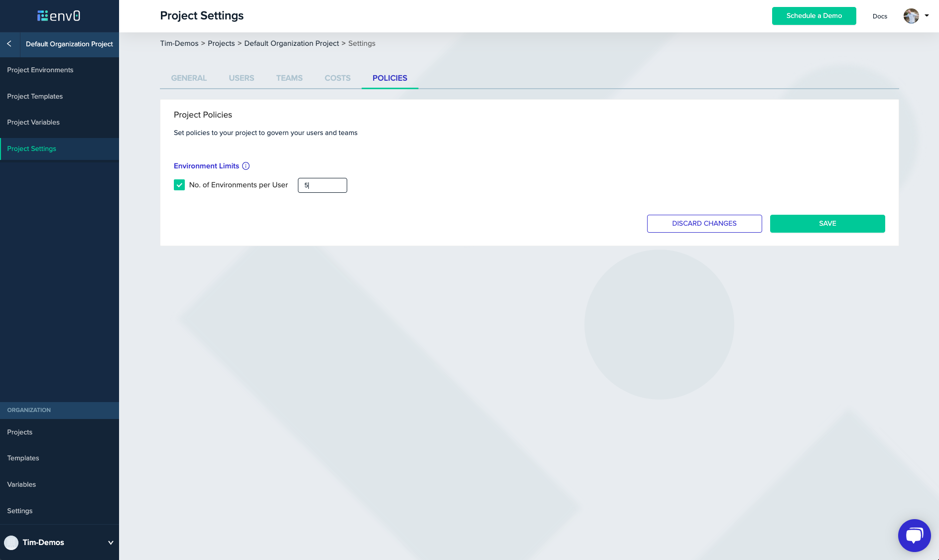939x560 pixels.
Task: Open the Environment Limits info icon
Action: [246, 166]
